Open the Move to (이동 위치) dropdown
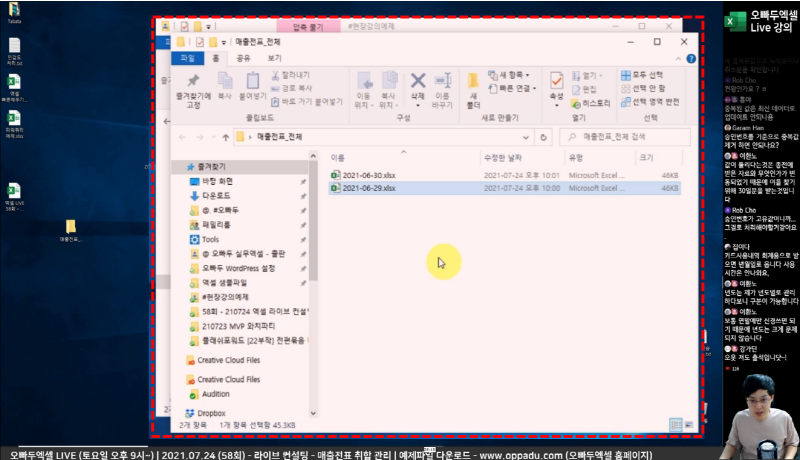This screenshot has width=800, height=460. pyautogui.click(x=364, y=90)
